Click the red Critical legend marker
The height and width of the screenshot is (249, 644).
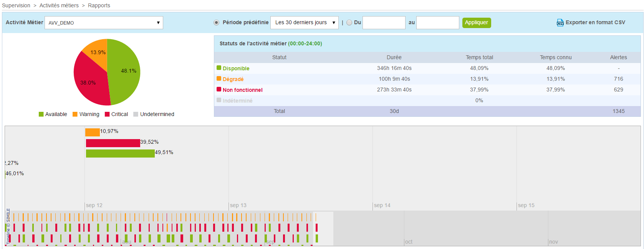point(107,115)
